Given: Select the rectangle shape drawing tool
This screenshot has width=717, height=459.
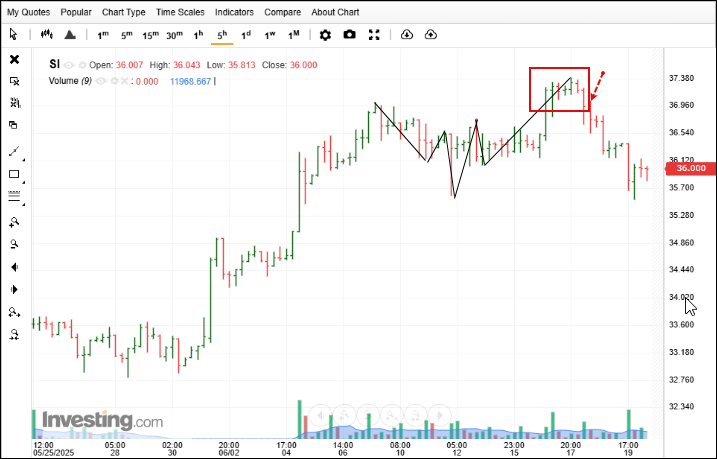Looking at the screenshot, I should tap(14, 174).
